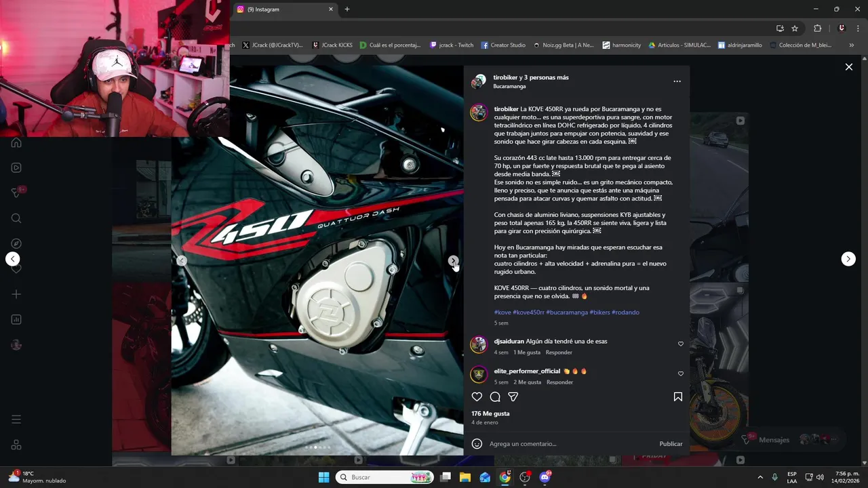
Task: Share the post via paper plane icon
Action: [x=513, y=396]
